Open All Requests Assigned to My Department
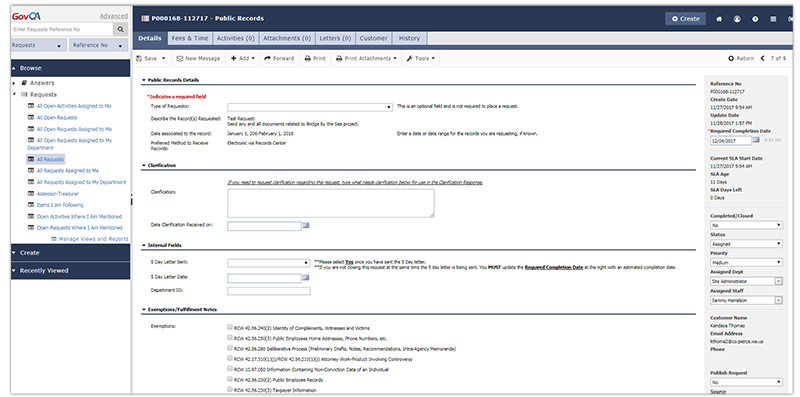The height and width of the screenshot is (397, 800). click(82, 182)
